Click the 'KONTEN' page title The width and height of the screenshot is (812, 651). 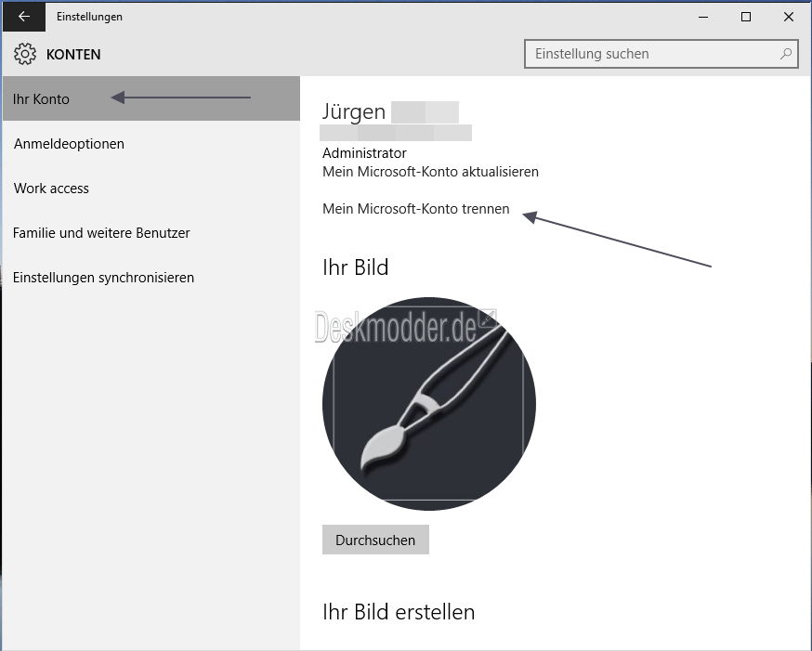73,55
